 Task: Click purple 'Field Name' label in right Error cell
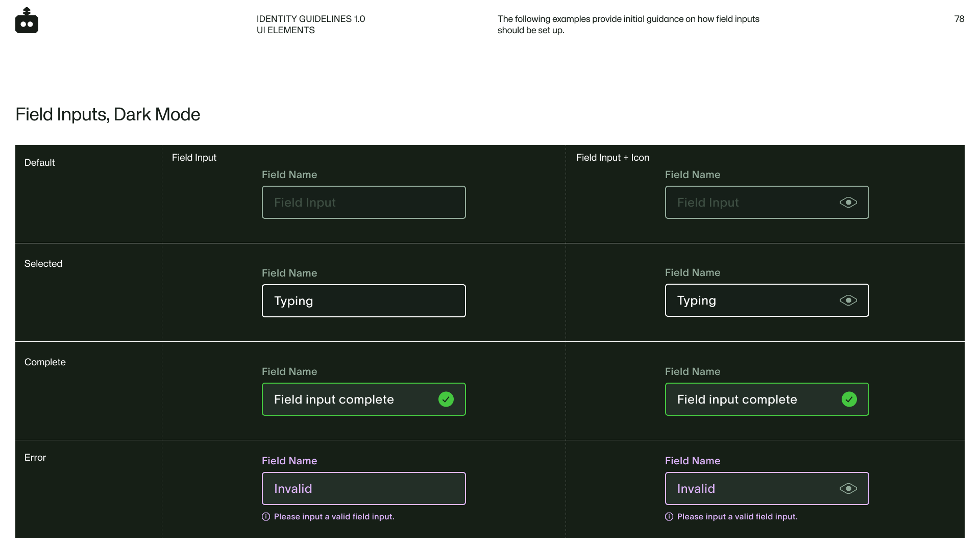(x=693, y=461)
